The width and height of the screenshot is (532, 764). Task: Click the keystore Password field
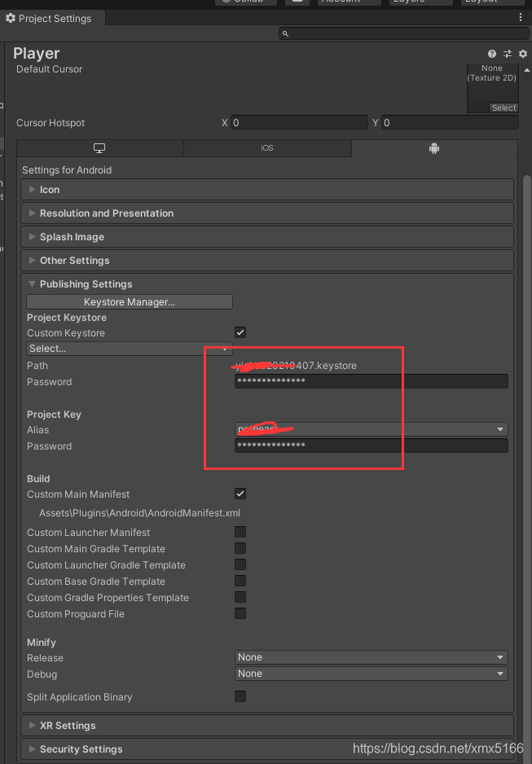pyautogui.click(x=371, y=381)
